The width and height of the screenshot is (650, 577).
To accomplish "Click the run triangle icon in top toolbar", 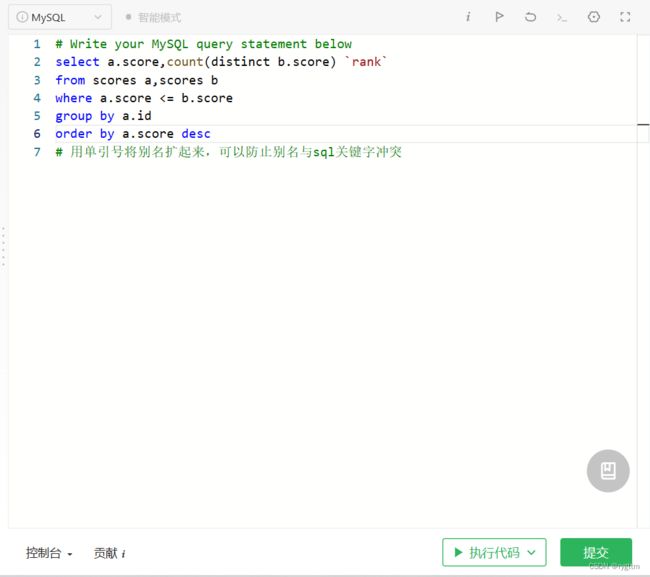I will (499, 17).
